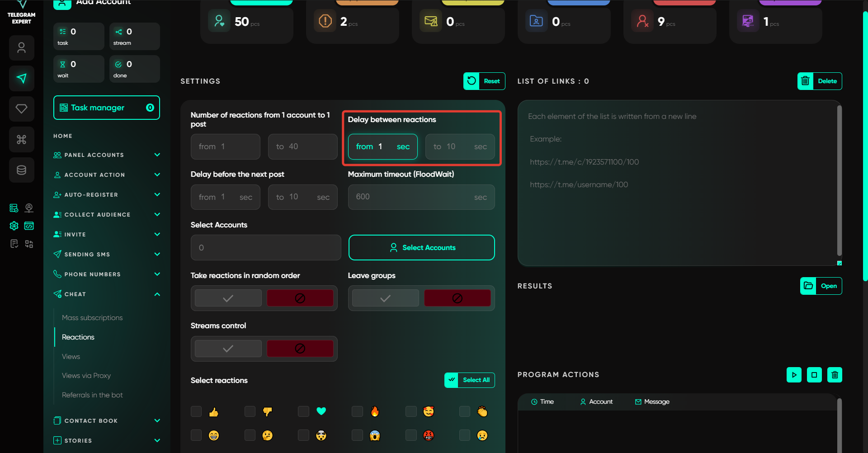Click the diamond icon in left sidebar
Viewport: 868px width, 453px height.
[21, 109]
